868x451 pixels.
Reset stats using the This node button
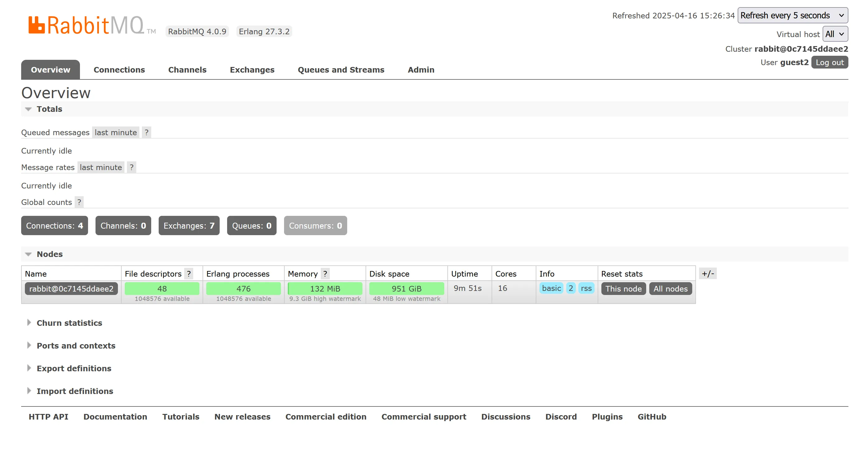coord(623,288)
